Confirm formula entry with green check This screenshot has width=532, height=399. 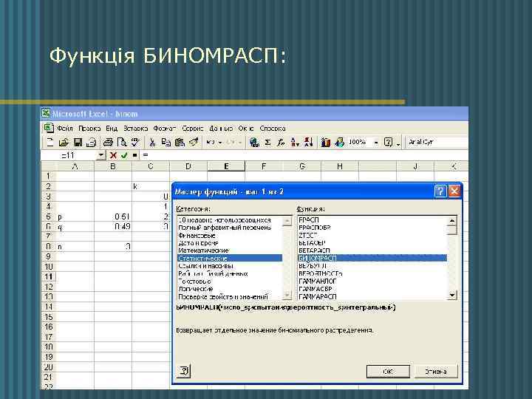(124, 155)
